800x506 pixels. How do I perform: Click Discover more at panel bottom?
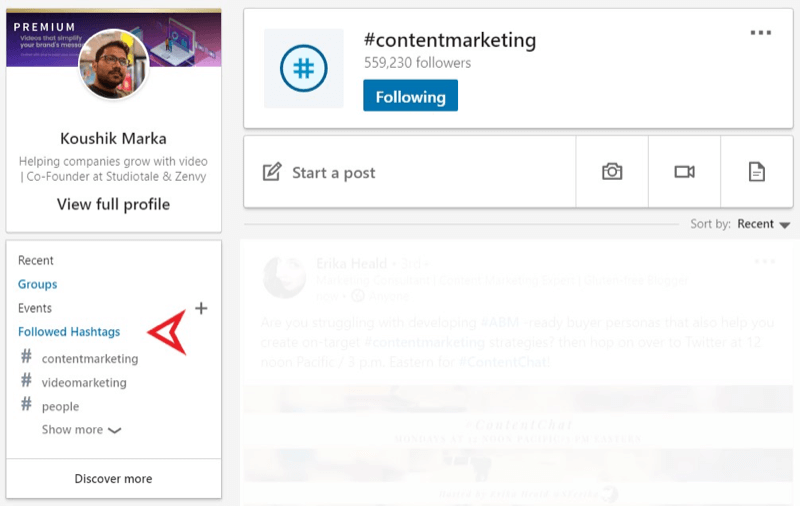113,478
